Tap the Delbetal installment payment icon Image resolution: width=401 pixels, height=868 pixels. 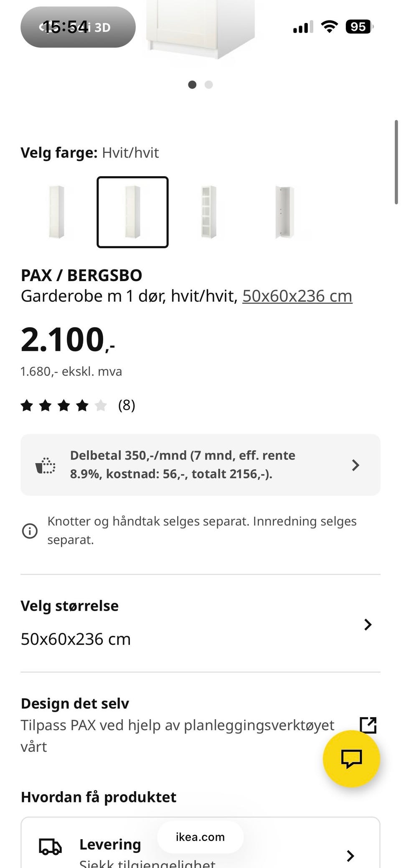46,465
